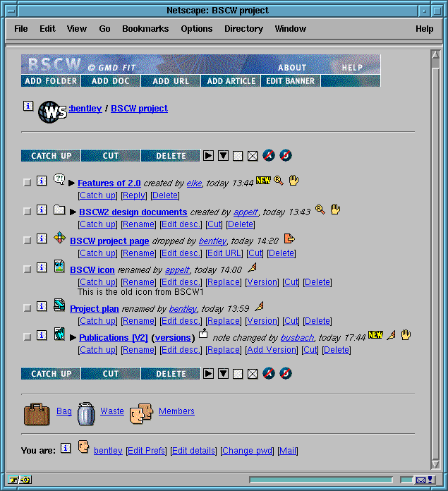448x491 pixels.
Task: Open the Bookmarks menu
Action: [x=145, y=29]
